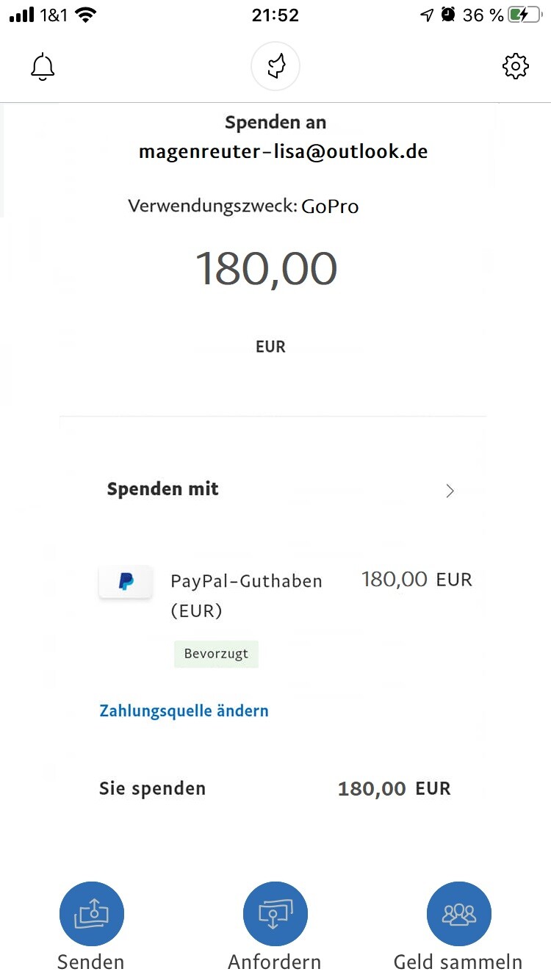Image resolution: width=551 pixels, height=980 pixels.
Task: Tap Verwendungszweck GoPro field
Action: 243,206
